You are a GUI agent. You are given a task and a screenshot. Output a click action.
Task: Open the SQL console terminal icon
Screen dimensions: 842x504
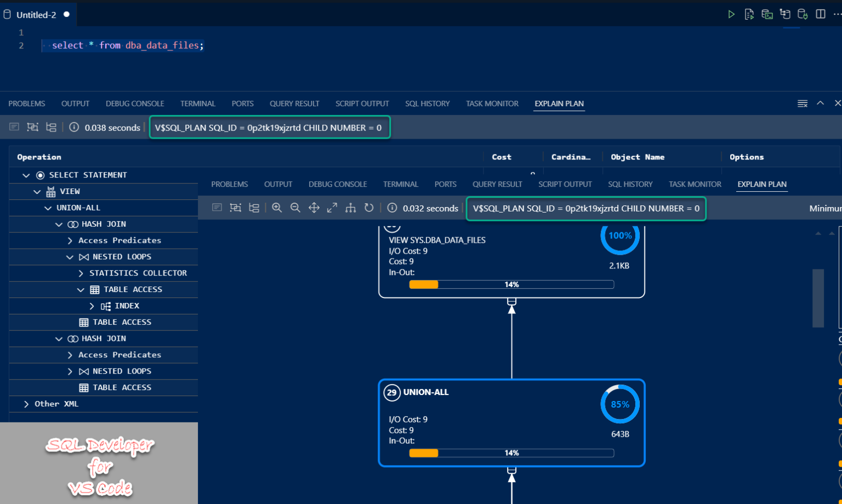point(767,14)
